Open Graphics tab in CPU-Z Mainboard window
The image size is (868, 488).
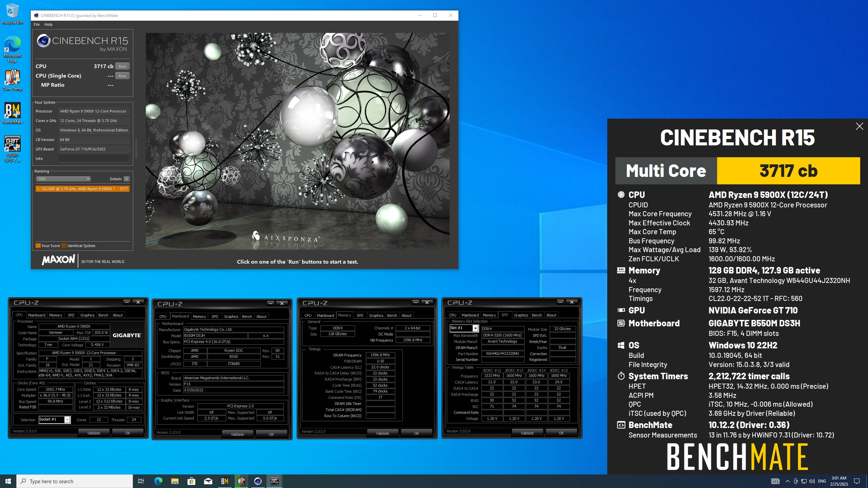(231, 317)
